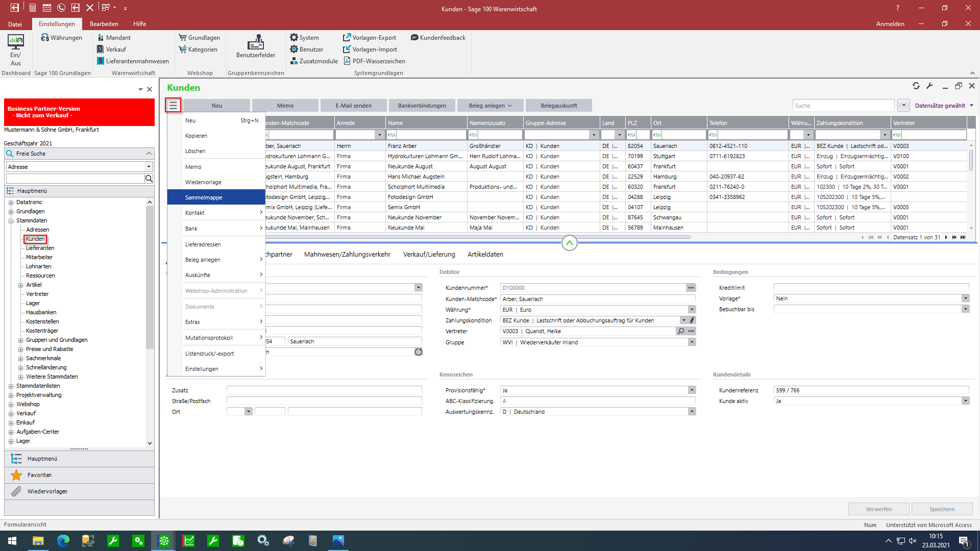Click the magnifier icon beside the Vertreter field
Viewport: 980px width, 551px height.
680,331
